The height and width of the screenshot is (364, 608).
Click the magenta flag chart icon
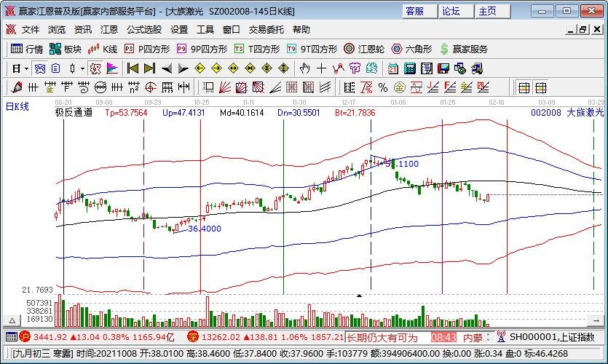pos(112,69)
